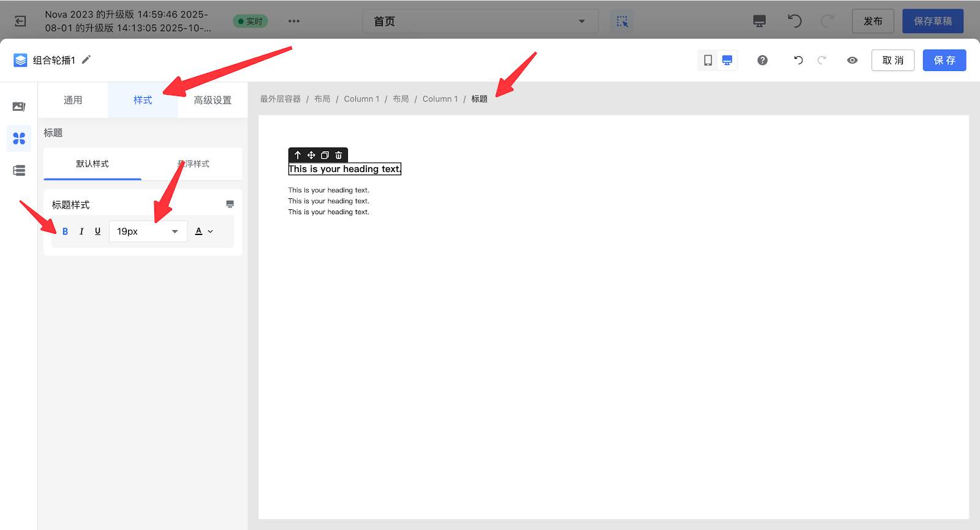Toggle italic formatting for heading

point(81,231)
